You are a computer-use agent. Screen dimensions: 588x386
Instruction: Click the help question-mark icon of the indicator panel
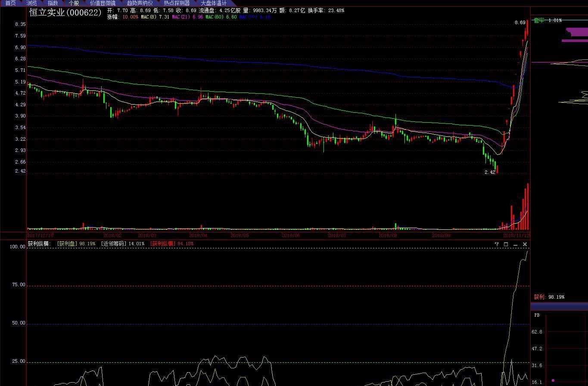click(x=497, y=244)
